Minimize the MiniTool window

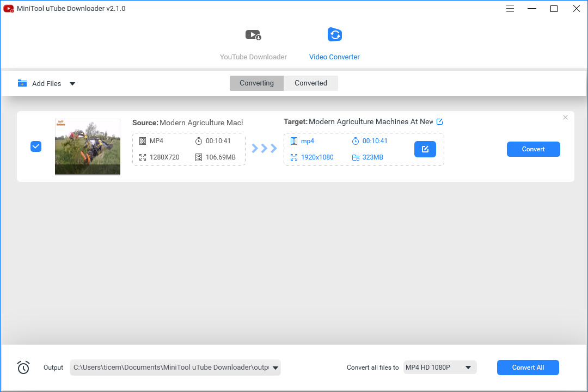532,8
